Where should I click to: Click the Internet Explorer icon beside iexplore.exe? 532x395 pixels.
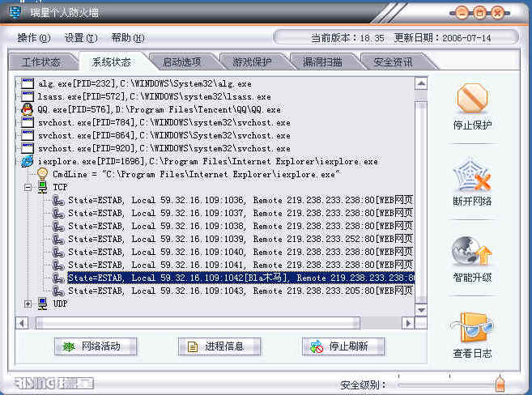tap(28, 161)
